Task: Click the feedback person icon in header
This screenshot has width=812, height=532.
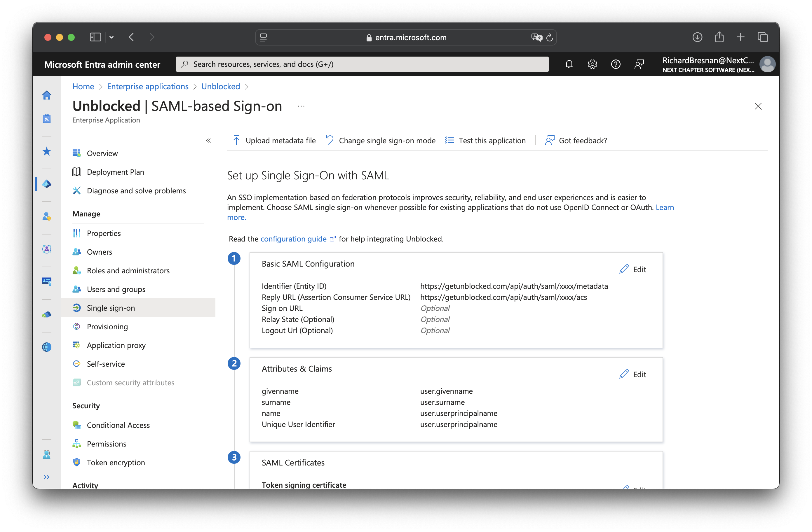Action: tap(639, 64)
